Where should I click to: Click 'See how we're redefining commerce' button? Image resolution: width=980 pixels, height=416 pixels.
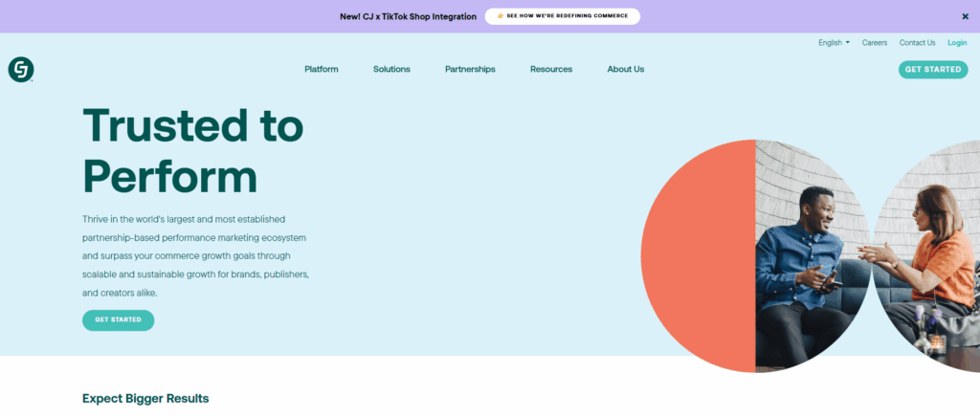[x=561, y=16]
